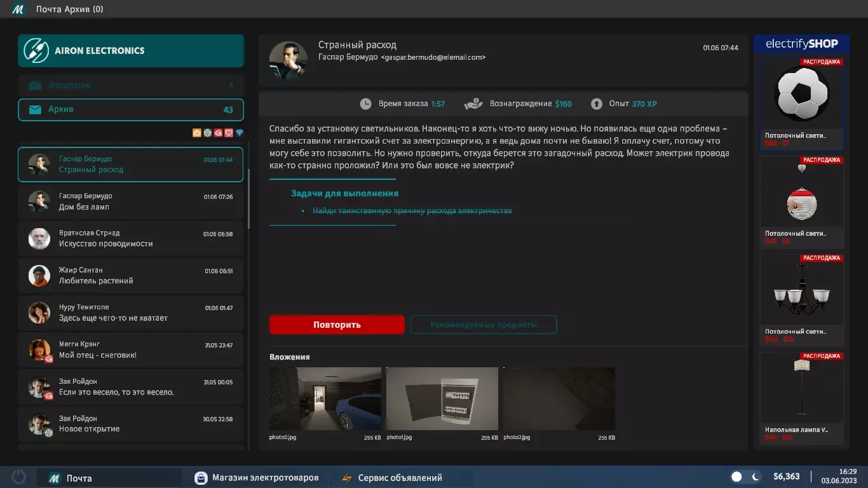Click the power button in the taskbar
The image size is (868, 488).
18,477
